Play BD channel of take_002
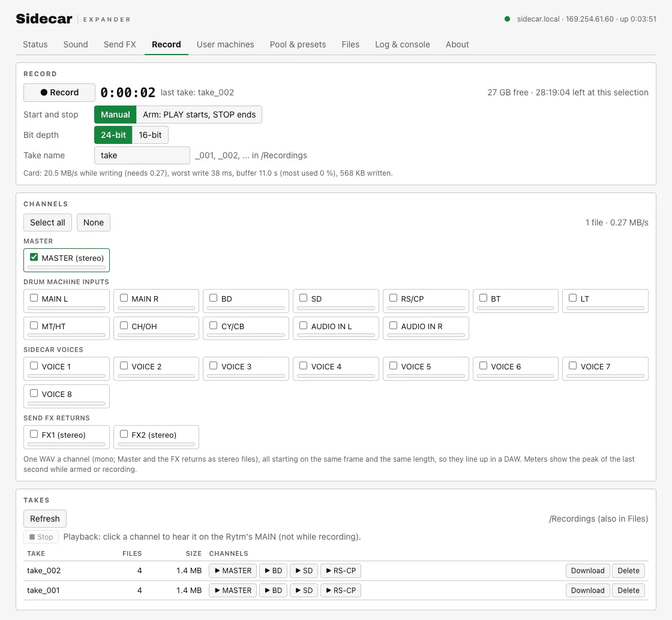 274,571
